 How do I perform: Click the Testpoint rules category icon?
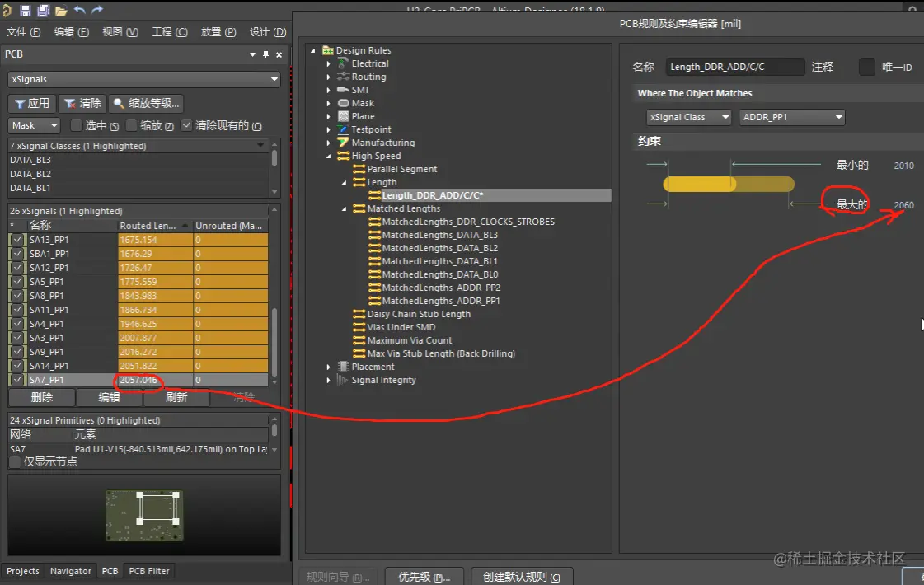(x=343, y=129)
